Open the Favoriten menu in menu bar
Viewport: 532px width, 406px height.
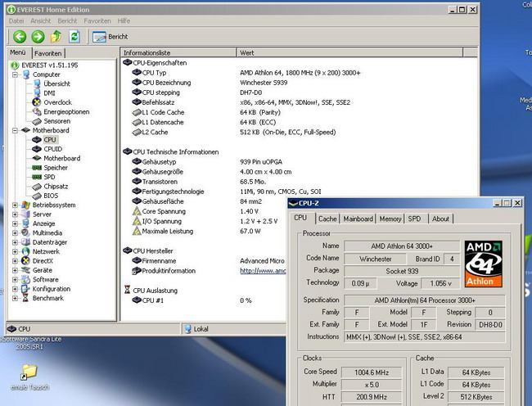(x=97, y=21)
